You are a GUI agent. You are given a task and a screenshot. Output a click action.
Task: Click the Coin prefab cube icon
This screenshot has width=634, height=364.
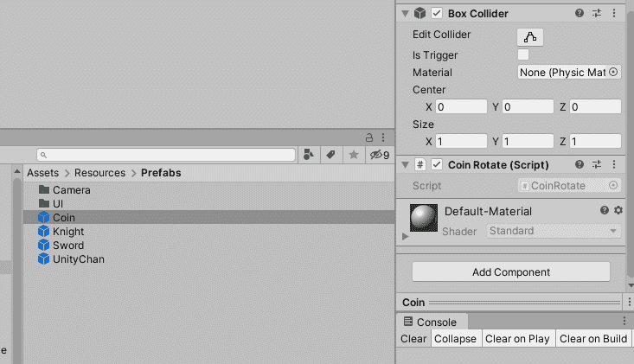pos(43,217)
